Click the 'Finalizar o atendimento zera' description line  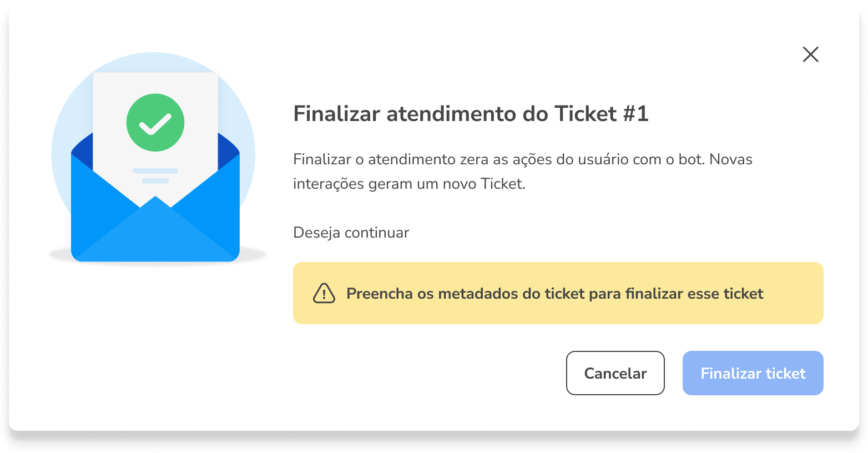(523, 159)
